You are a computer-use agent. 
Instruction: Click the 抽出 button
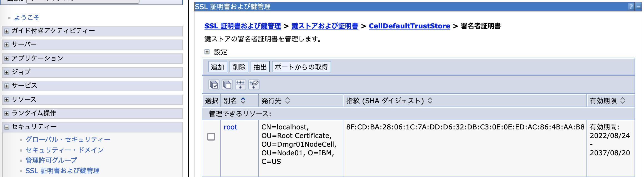[260, 67]
